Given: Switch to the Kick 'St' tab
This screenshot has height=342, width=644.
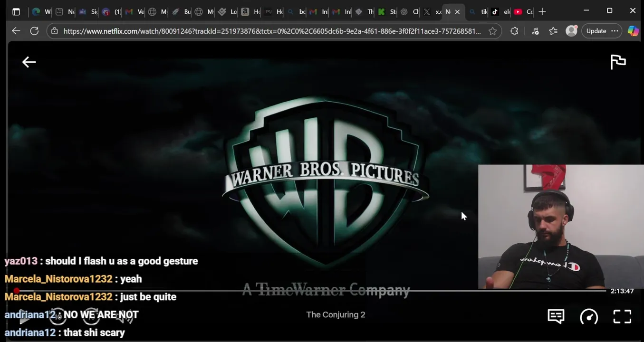Looking at the screenshot, I should click(x=386, y=12).
